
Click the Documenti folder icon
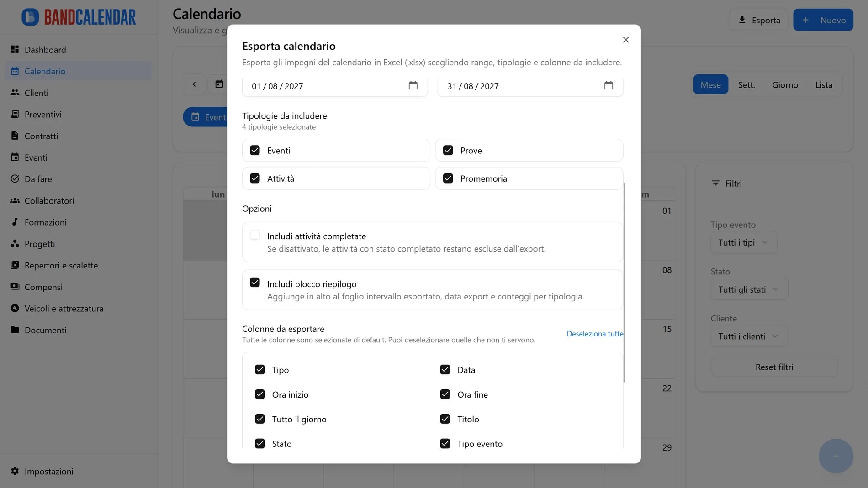point(15,330)
